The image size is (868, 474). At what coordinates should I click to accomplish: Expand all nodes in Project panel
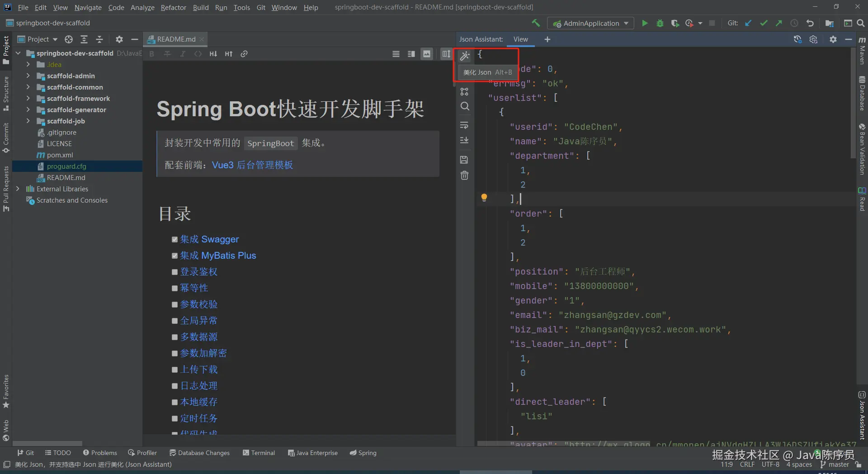click(x=84, y=39)
